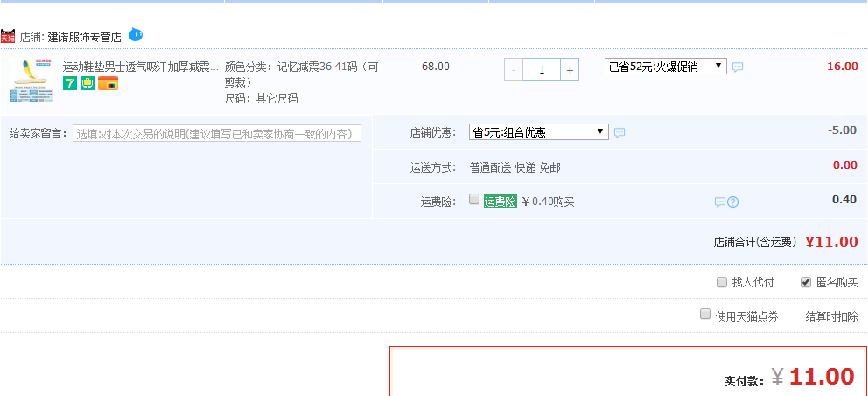Decrease quantity with the minus button

tap(514, 69)
